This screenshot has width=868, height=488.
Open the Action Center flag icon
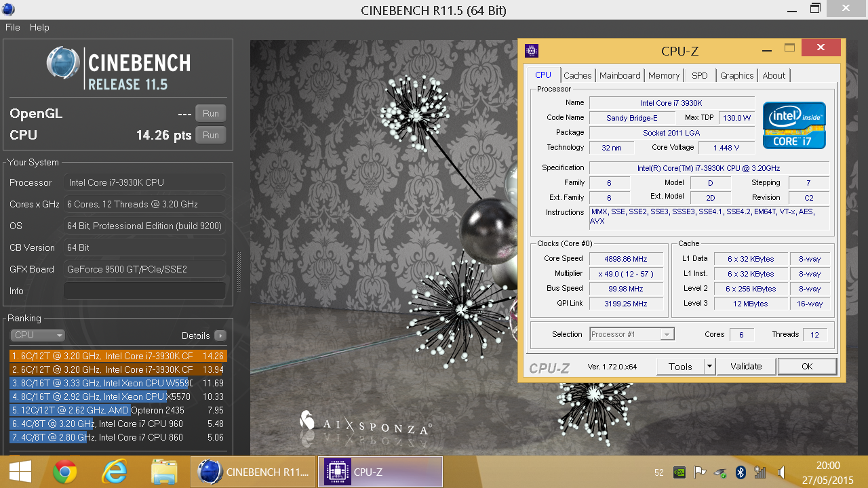tap(700, 472)
